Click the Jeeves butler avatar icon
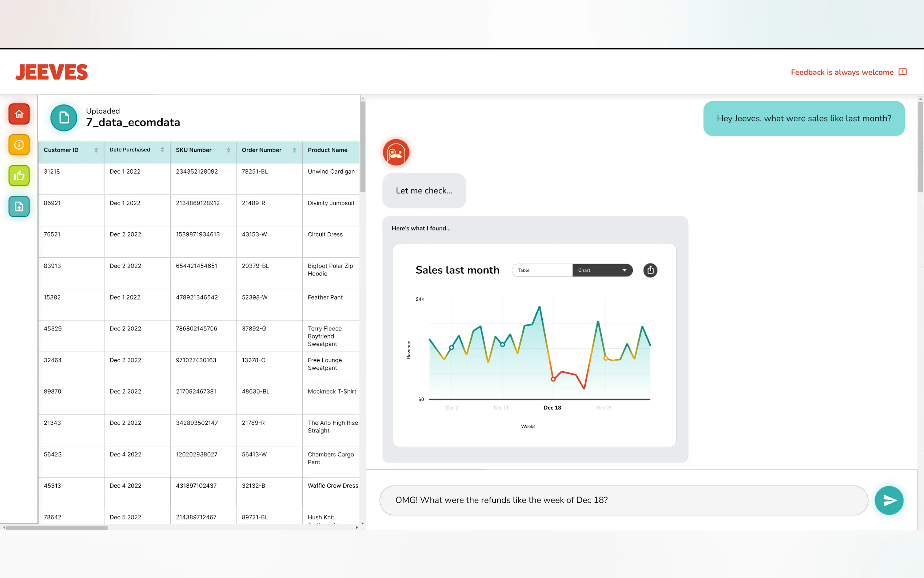Viewport: 924px width, 578px height. (396, 153)
